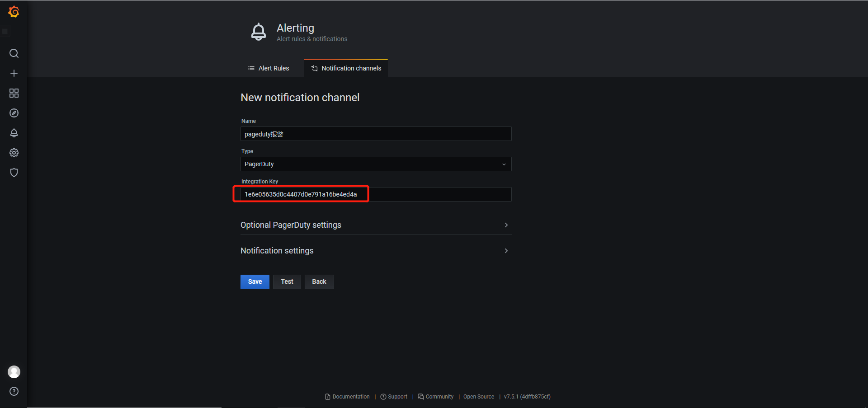Image resolution: width=868 pixels, height=408 pixels.
Task: Open the user profile avatar
Action: tap(14, 372)
